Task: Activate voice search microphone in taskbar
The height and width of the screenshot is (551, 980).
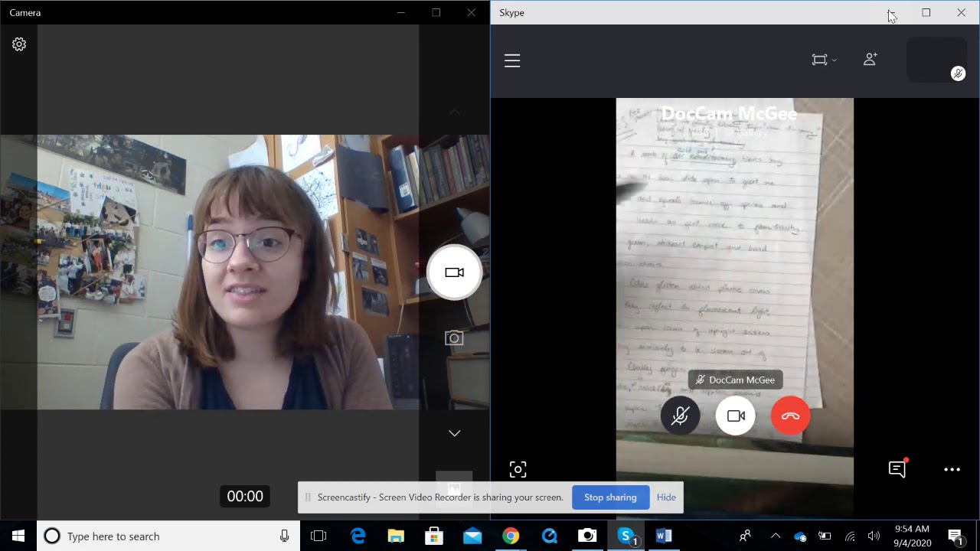Action: point(285,536)
